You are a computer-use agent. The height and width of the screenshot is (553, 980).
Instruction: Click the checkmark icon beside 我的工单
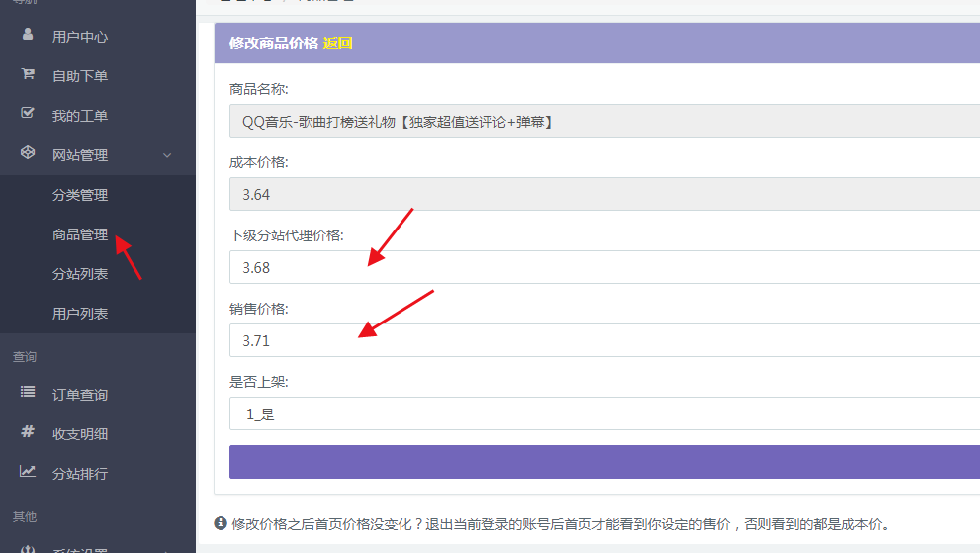(x=28, y=115)
